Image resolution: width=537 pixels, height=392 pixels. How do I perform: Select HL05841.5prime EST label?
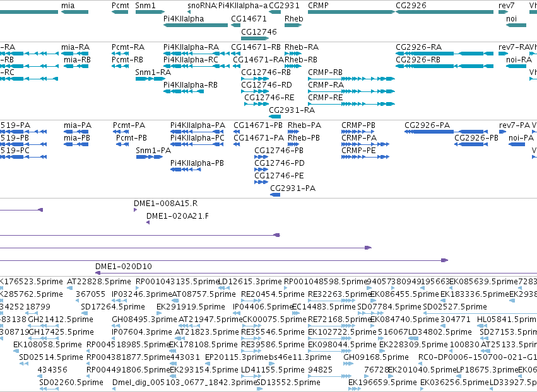pos(507,320)
